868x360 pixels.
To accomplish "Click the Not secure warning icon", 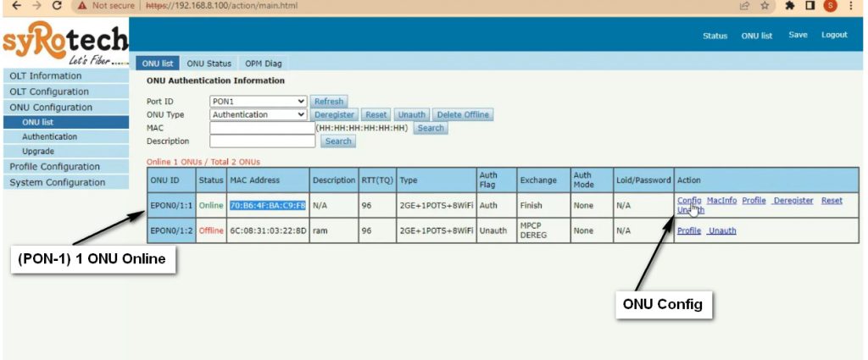I will (82, 5).
